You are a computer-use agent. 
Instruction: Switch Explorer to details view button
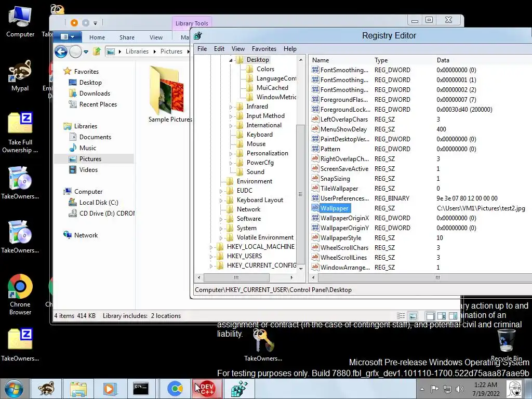pyautogui.click(x=401, y=316)
